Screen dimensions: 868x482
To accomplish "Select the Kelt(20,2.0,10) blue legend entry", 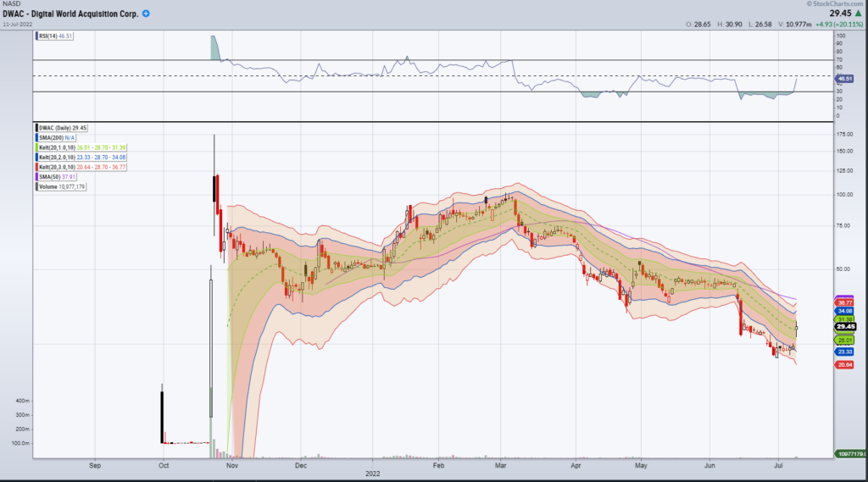I will click(81, 158).
